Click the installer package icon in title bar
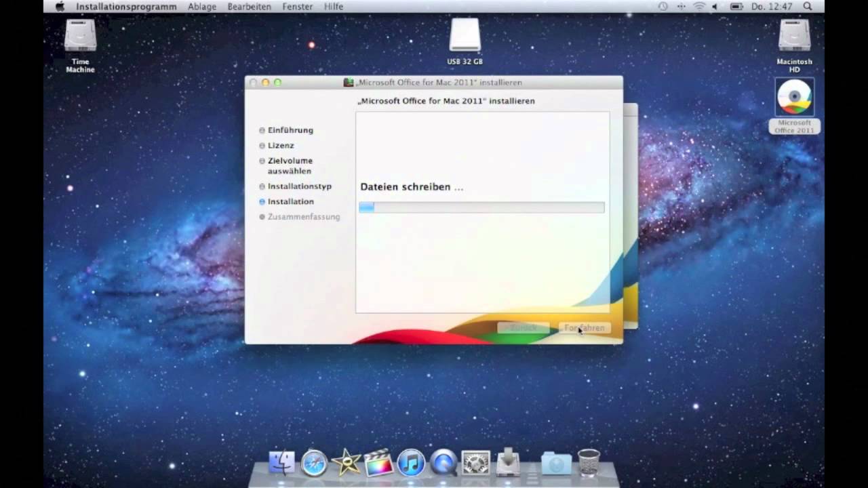The width and height of the screenshot is (868, 488). pyautogui.click(x=349, y=82)
